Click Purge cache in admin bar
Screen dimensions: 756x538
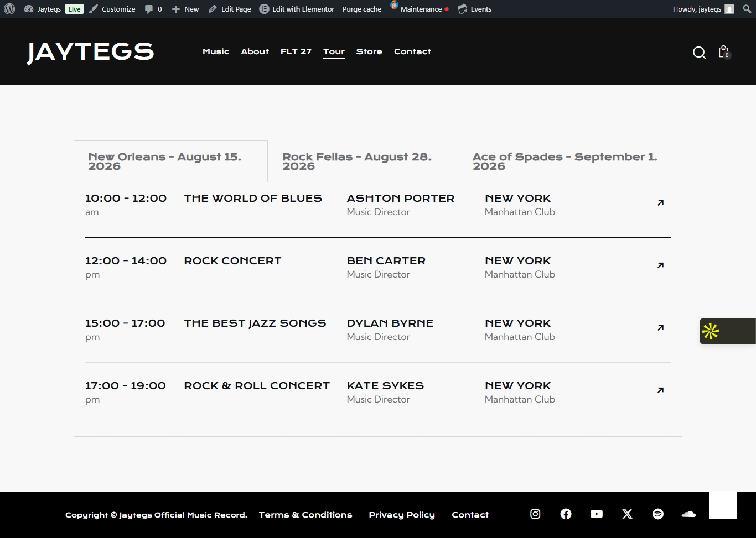[362, 9]
